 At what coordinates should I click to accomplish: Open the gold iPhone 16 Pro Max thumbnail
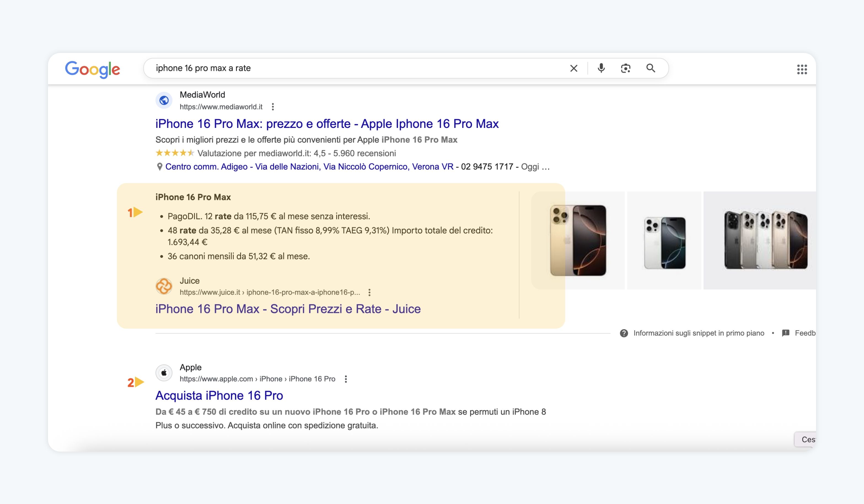pyautogui.click(x=578, y=240)
